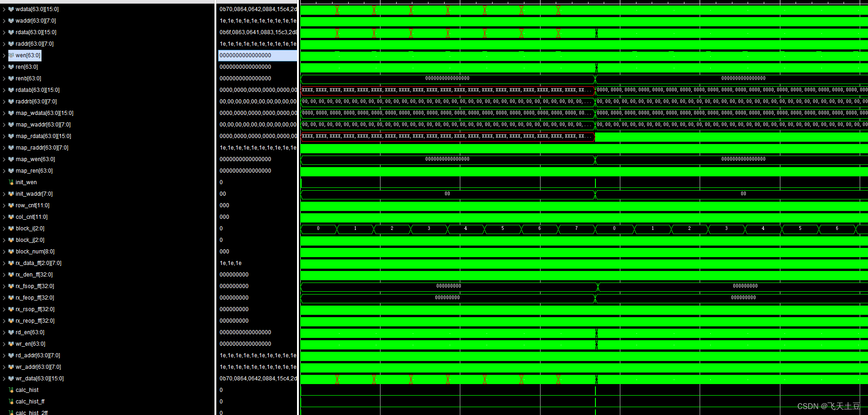Image resolution: width=868 pixels, height=415 pixels.
Task: Select the init_wen signal name
Action: [x=26, y=182]
